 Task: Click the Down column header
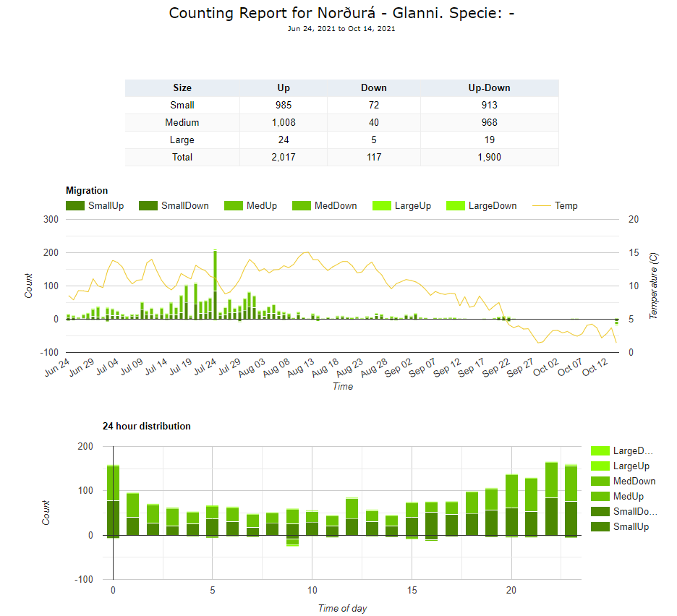374,88
